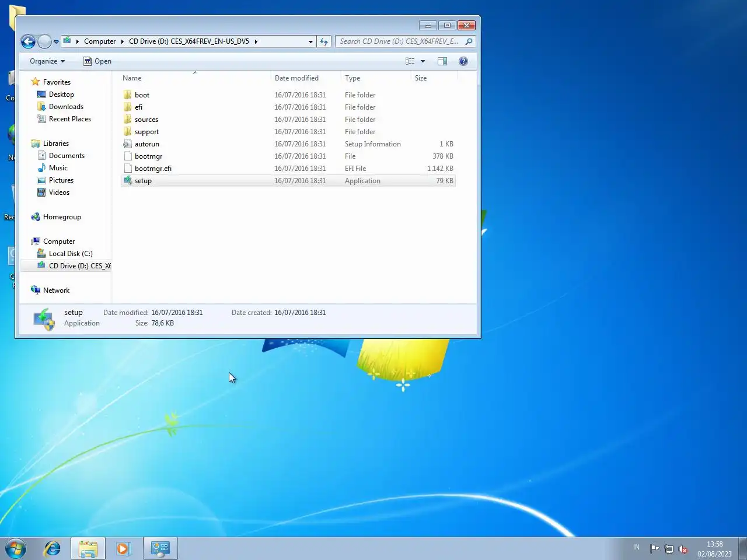Open the recent pages dropdown arrow
This screenshot has height=560, width=747.
(x=56, y=42)
